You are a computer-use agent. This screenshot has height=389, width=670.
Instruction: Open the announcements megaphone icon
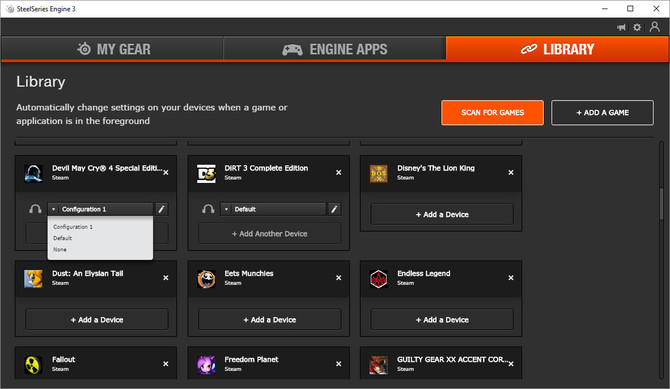[621, 27]
